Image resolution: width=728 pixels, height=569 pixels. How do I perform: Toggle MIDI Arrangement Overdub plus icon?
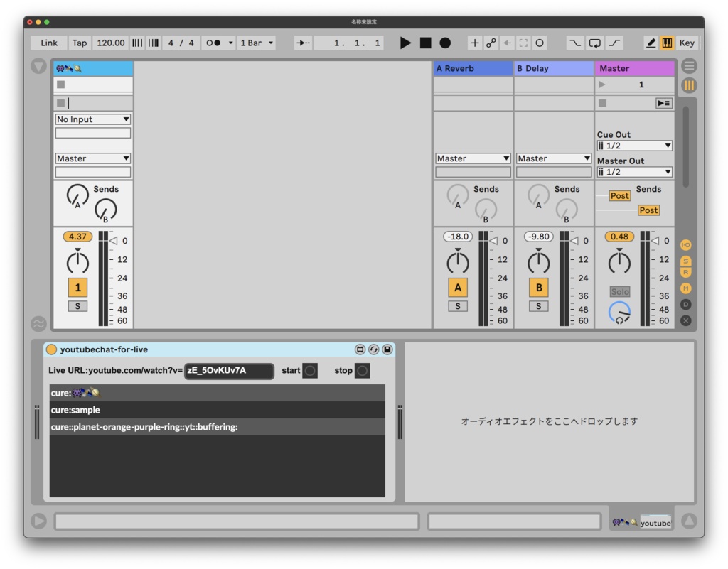[x=474, y=43]
